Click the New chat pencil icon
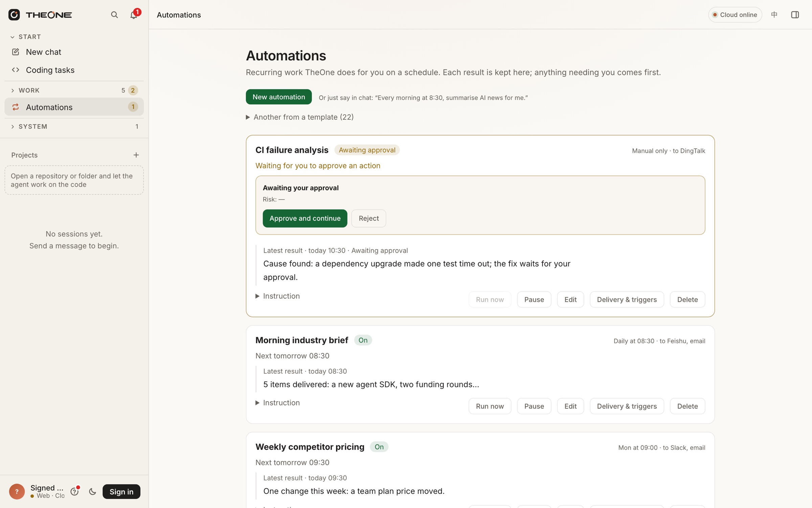The image size is (812, 508). [x=16, y=52]
